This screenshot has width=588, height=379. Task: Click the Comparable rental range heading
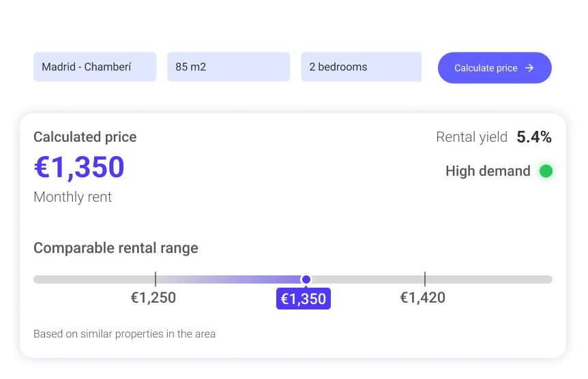click(x=116, y=248)
